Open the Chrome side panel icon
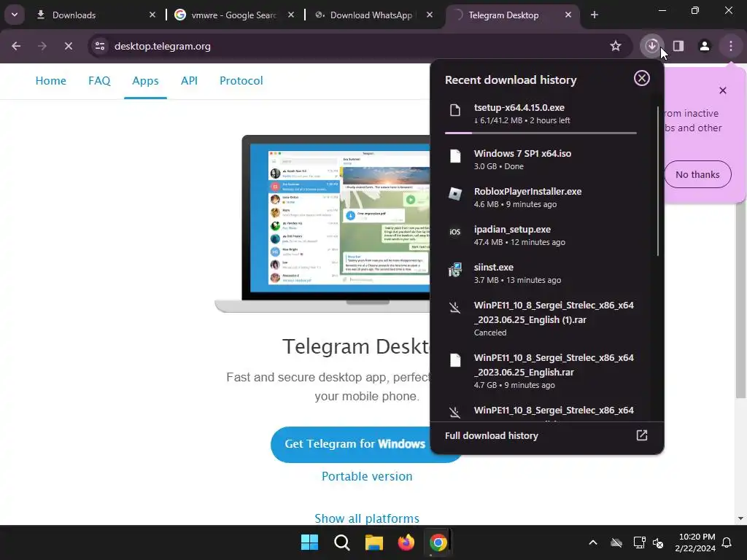 click(678, 46)
